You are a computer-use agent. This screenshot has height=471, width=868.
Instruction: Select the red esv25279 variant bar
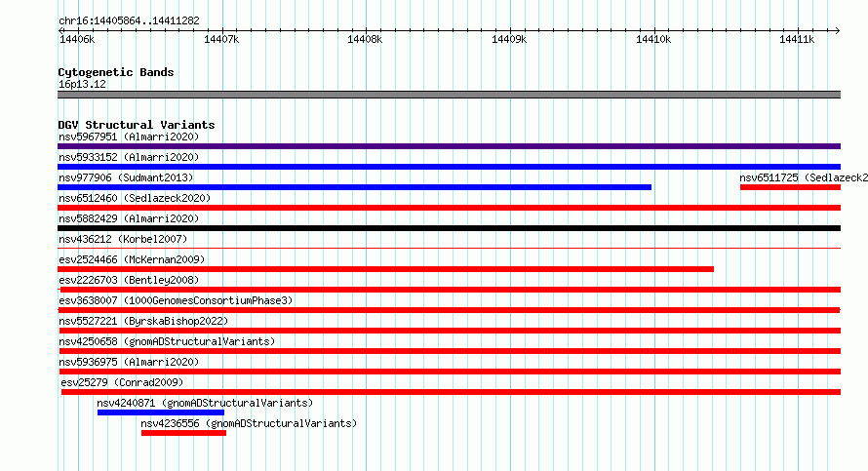coord(452,392)
